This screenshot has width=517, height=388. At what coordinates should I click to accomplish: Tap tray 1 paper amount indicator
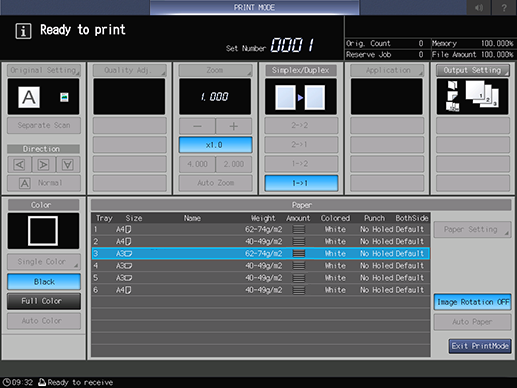(x=299, y=229)
